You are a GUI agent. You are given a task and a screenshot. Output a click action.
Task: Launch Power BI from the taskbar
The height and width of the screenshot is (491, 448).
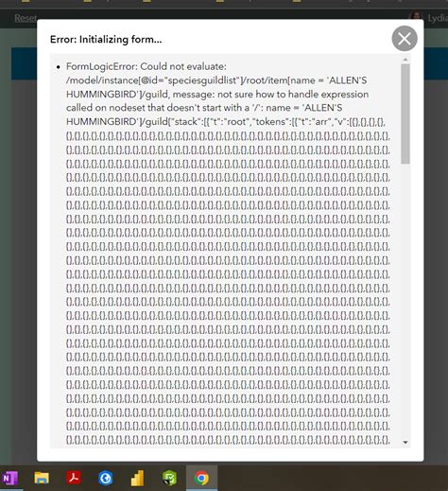pos(137,479)
